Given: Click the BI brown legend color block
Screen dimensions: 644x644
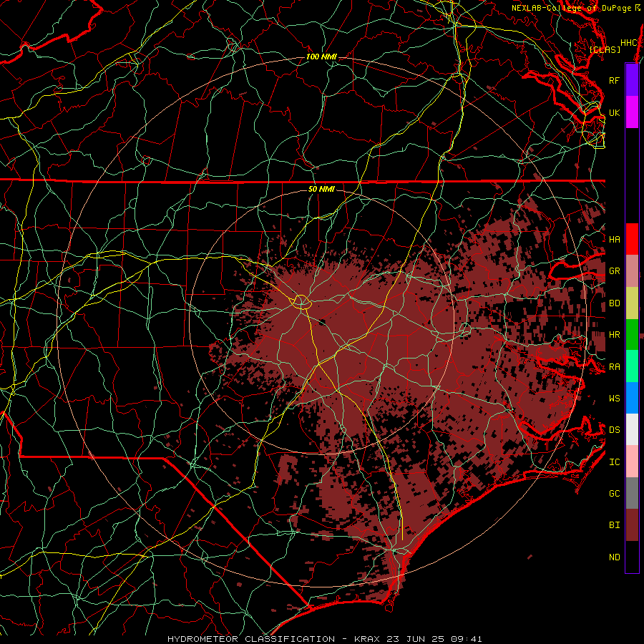Looking at the screenshot, I should coord(632,525).
